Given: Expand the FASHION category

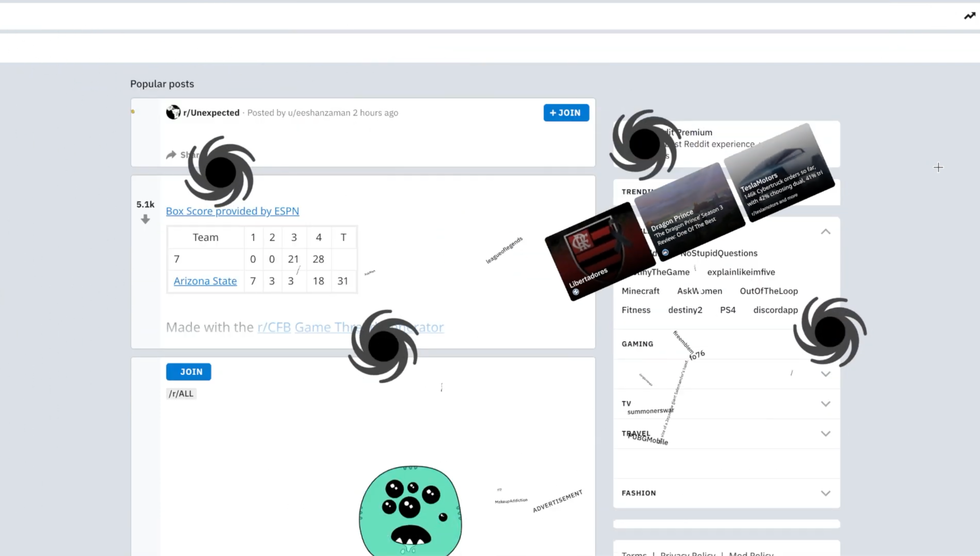Looking at the screenshot, I should pos(825,493).
